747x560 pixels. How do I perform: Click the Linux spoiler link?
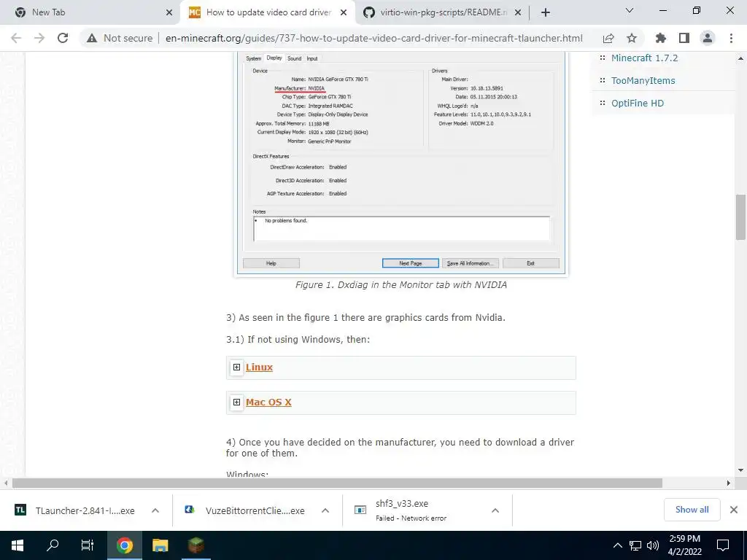[259, 367]
